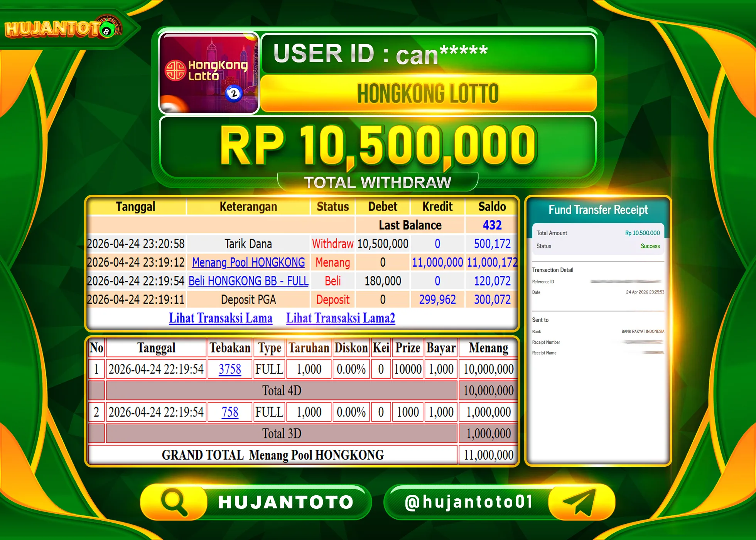The image size is (756, 540).
Task: Click the Menang Pool HONGKONG transaction link
Action: click(248, 263)
